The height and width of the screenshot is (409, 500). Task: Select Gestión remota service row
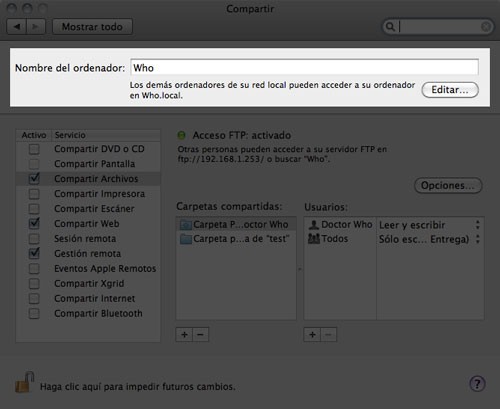88,254
